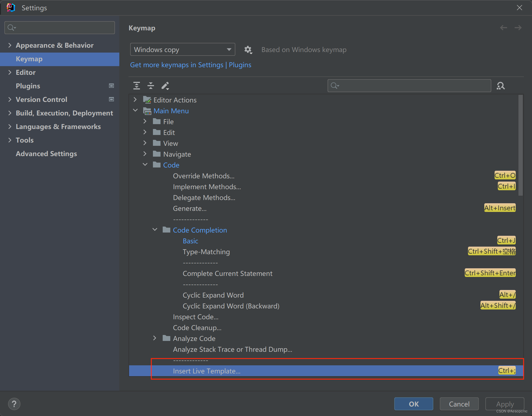This screenshot has height=416, width=532.
Task: Collapse the Code Completion folder
Action: pyautogui.click(x=155, y=230)
